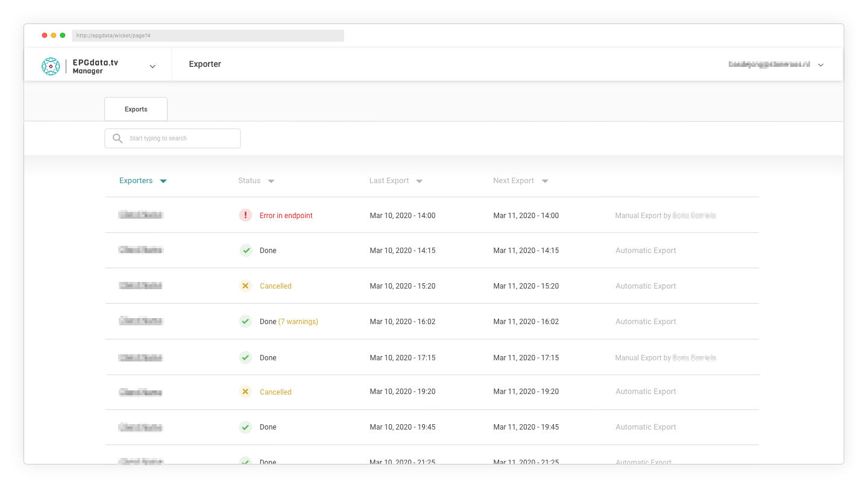The height and width of the screenshot is (488, 868).
Task: Click the yellow window minimize dot
Action: click(54, 36)
